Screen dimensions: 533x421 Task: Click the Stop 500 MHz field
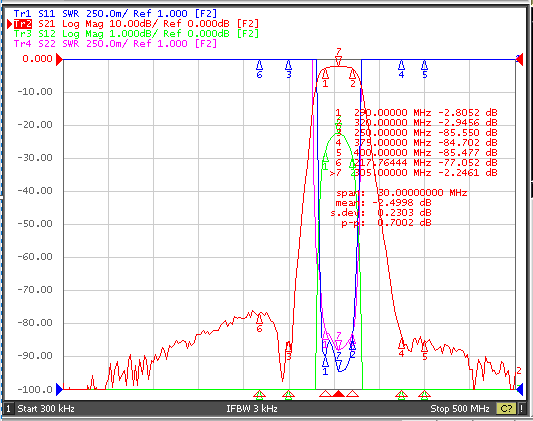click(x=460, y=408)
